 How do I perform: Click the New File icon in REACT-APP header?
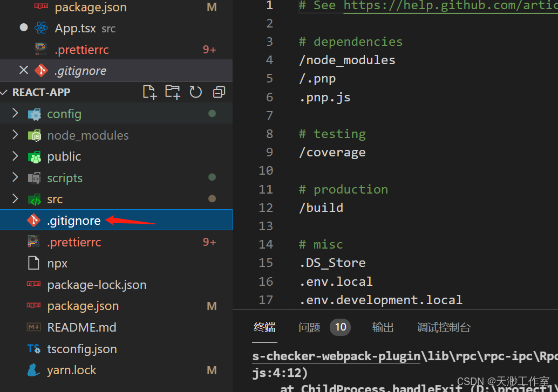coord(150,92)
